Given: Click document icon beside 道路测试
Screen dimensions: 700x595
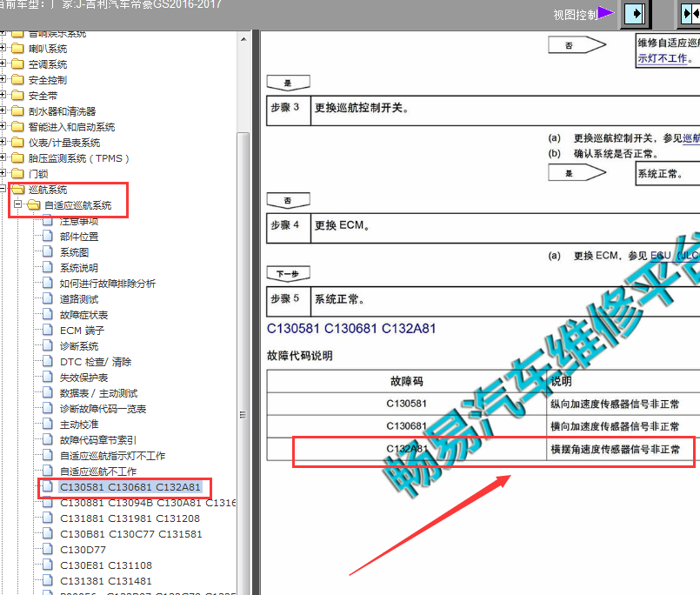Looking at the screenshot, I should pos(47,298).
